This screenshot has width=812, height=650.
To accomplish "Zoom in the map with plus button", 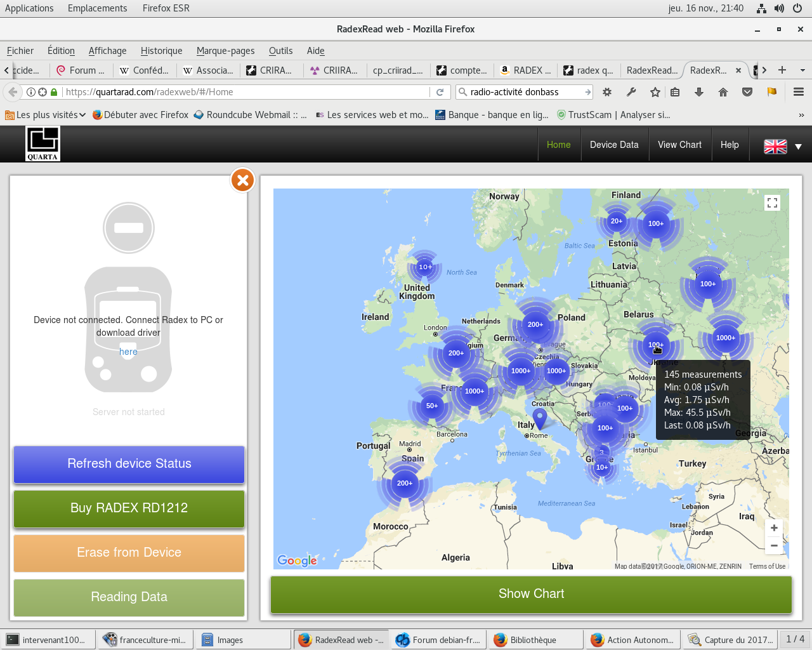I will [774, 528].
